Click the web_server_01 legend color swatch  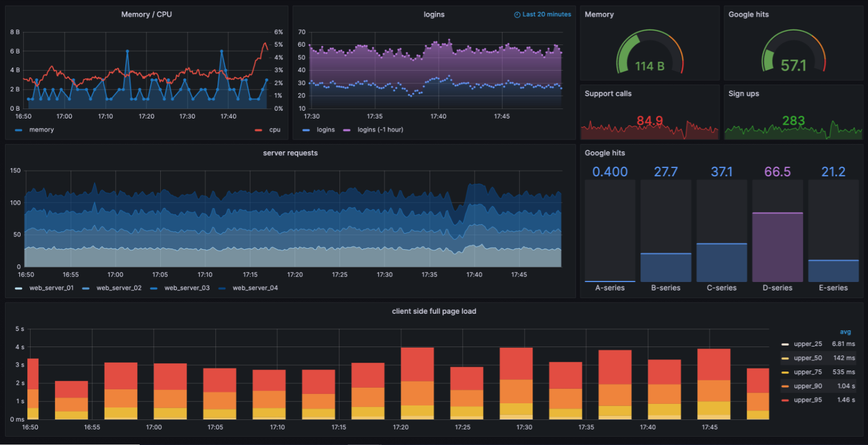[x=19, y=288]
